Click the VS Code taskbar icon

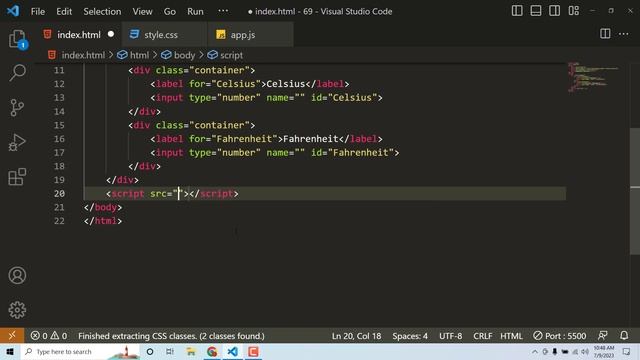[233, 351]
